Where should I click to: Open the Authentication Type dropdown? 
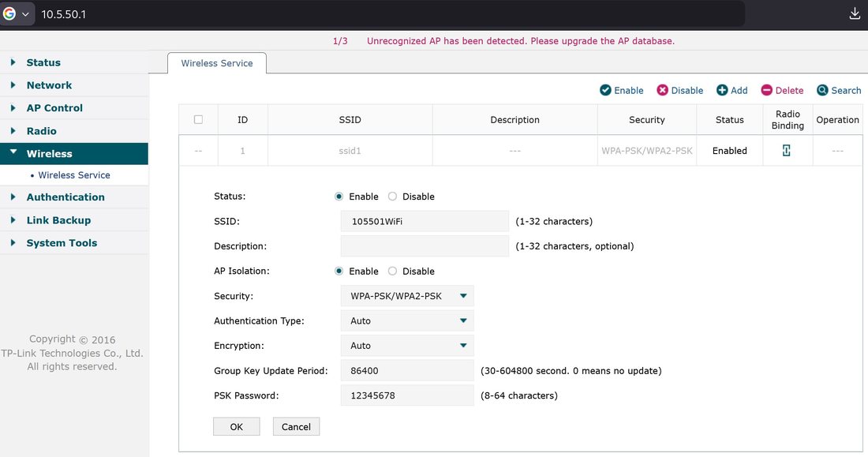tap(407, 320)
